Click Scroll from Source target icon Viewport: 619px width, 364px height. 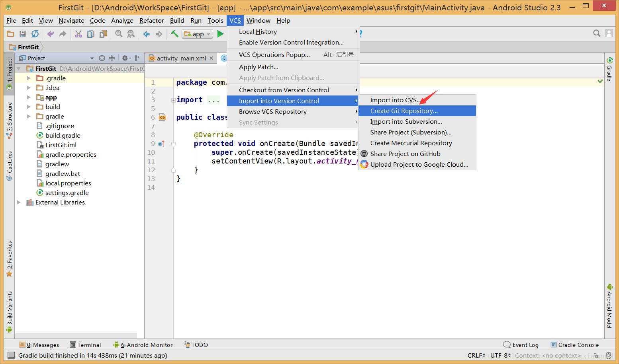pyautogui.click(x=102, y=58)
